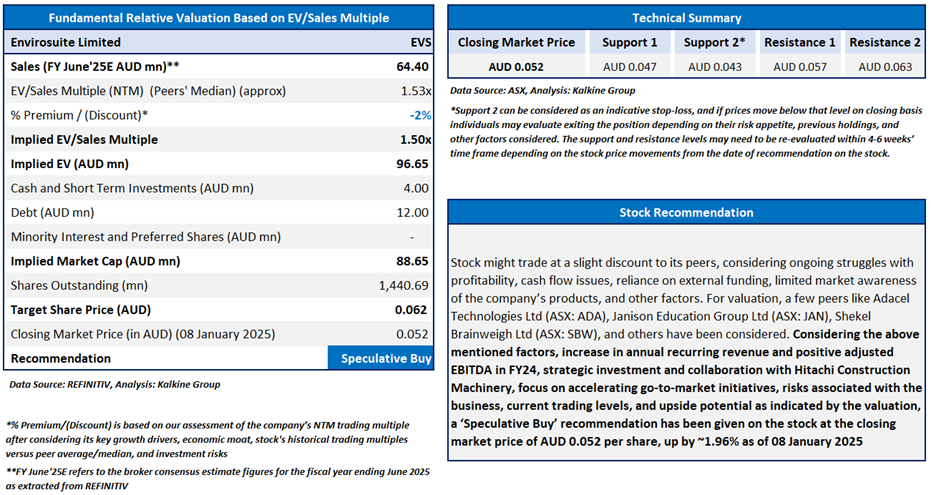Screen dimensions: 931x495
Task: Click the Stock Recommendation header bar
Action: (x=687, y=212)
